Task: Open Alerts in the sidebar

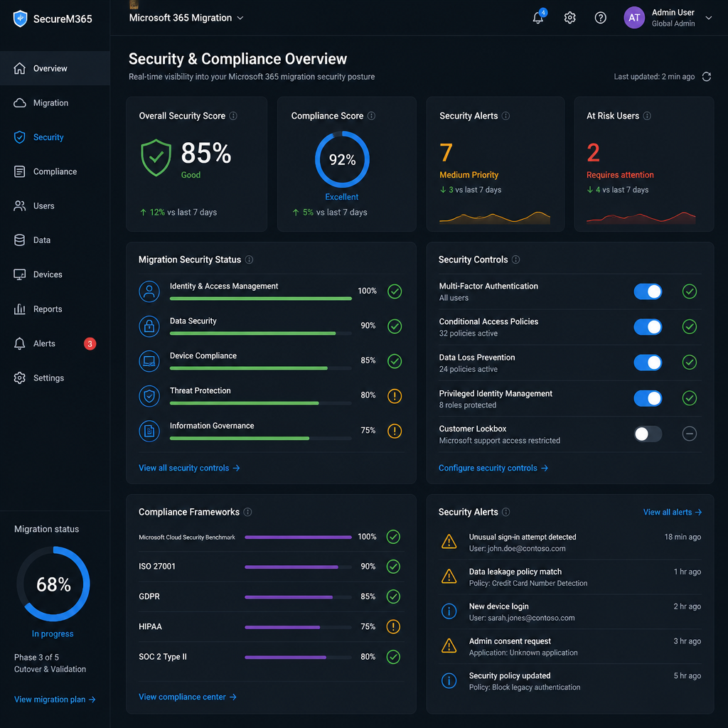Action: [55, 343]
